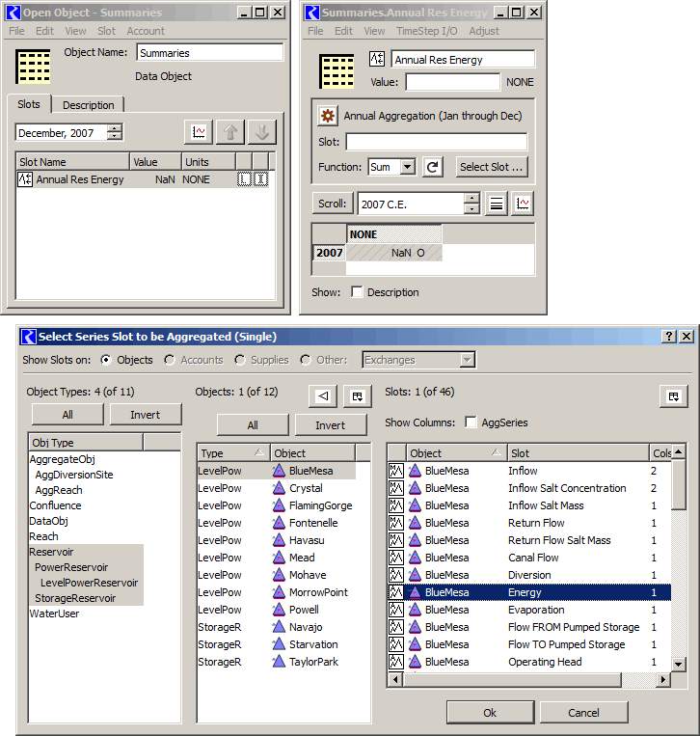Click the BlueMesa reservoir icon in the Objects list
Viewport: 700px width, 736px height.
tap(279, 471)
